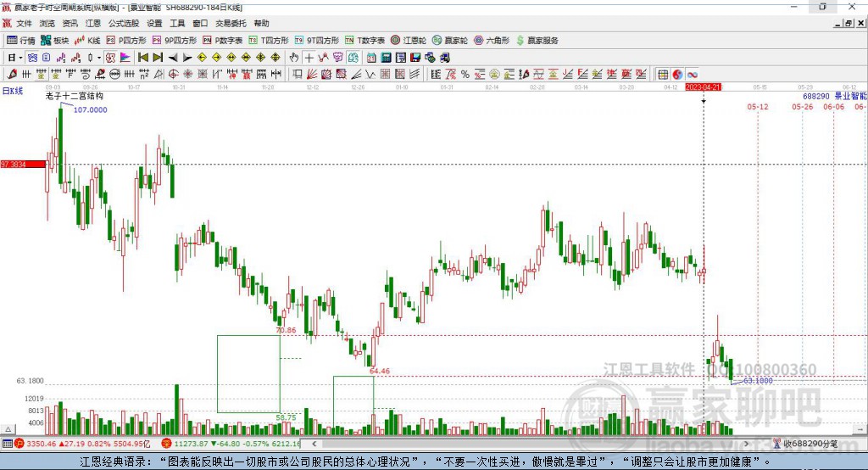Jump to last bar icon
The height and width of the screenshot is (470, 868).
(158, 58)
